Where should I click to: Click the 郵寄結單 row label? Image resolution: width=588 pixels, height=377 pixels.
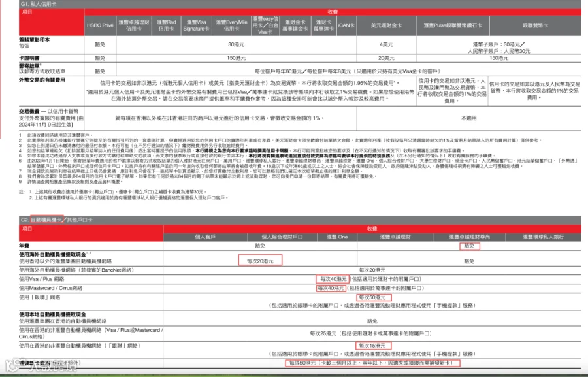tap(29, 66)
